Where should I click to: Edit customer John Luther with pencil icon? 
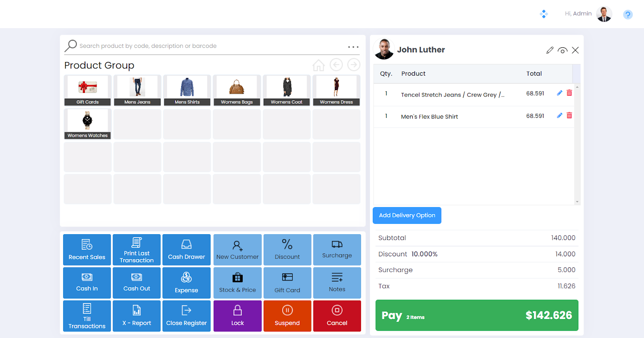[x=550, y=50]
